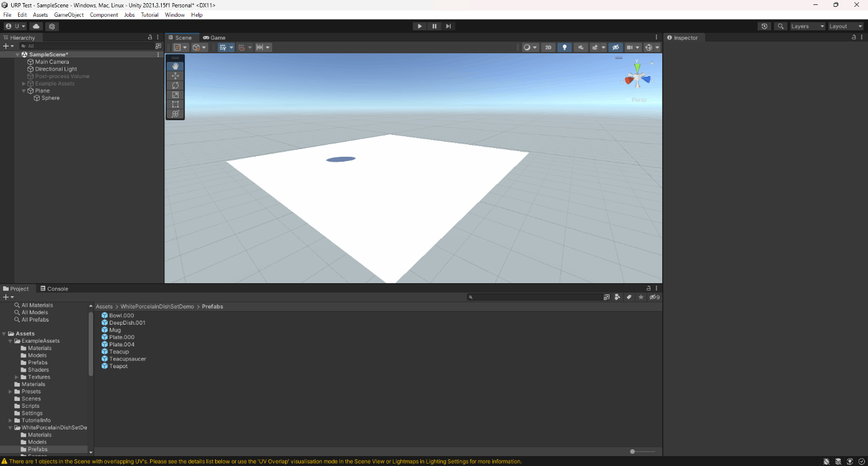Open the Layers dropdown

807,27
